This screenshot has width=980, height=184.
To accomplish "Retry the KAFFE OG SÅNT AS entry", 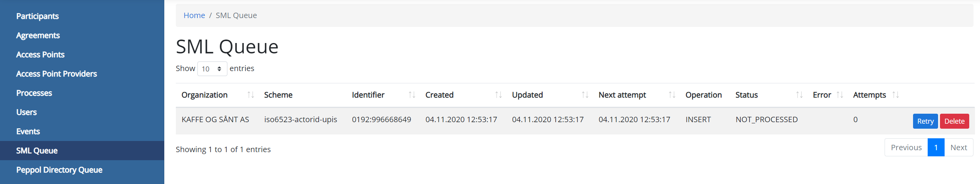I will pyautogui.click(x=925, y=121).
